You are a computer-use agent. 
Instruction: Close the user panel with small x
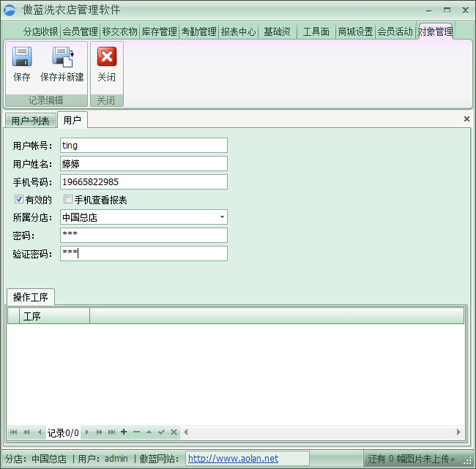(x=466, y=119)
